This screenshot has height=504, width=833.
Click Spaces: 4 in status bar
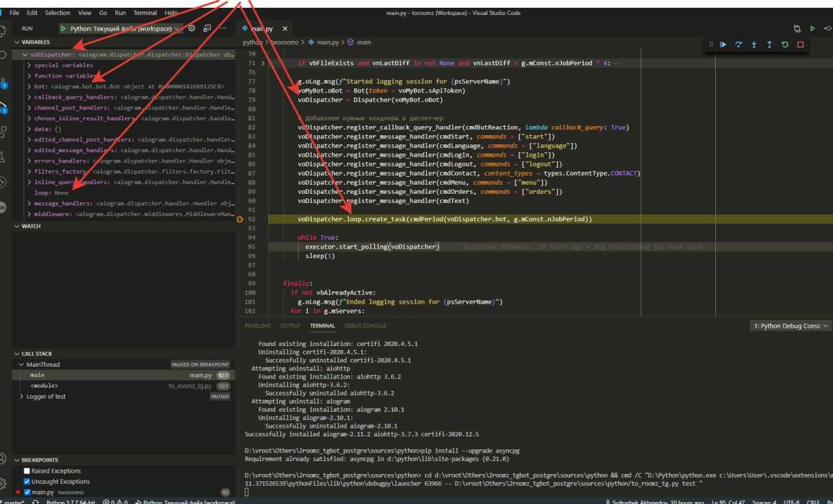click(x=765, y=502)
